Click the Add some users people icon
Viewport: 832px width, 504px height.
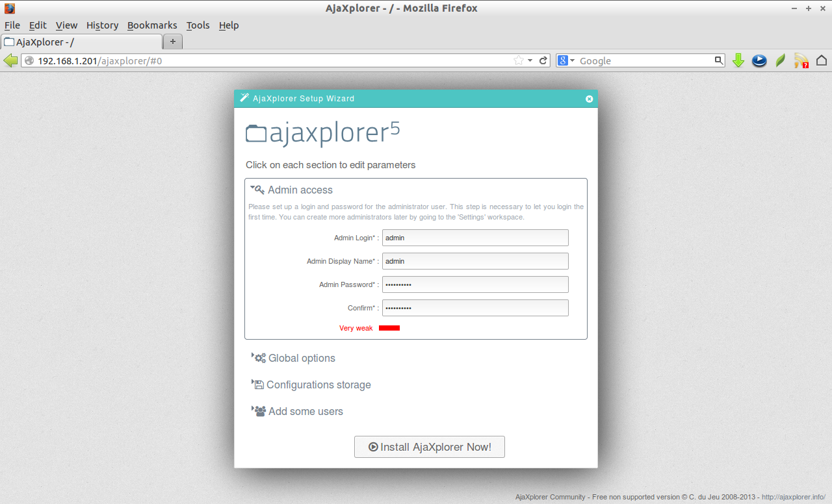click(260, 411)
